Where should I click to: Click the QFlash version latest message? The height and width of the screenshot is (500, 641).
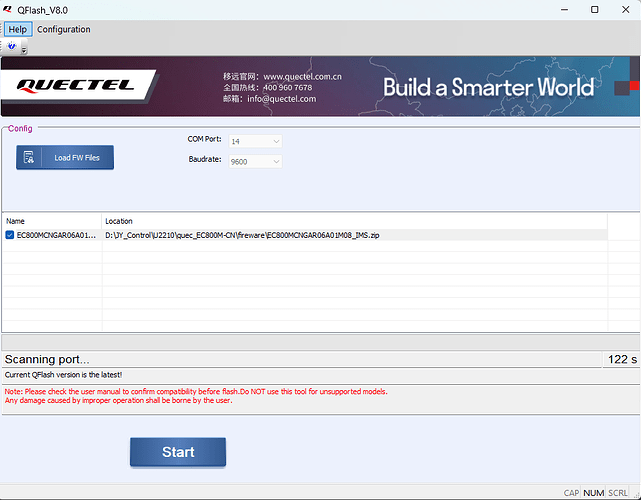63,375
